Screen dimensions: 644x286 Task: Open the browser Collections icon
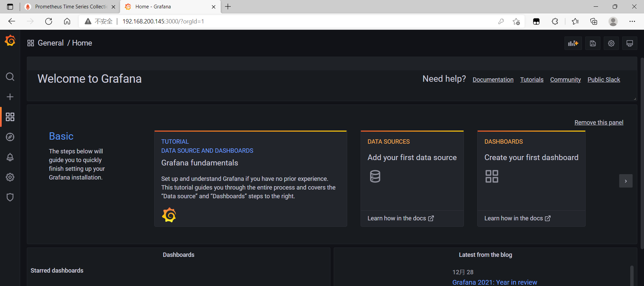point(594,21)
